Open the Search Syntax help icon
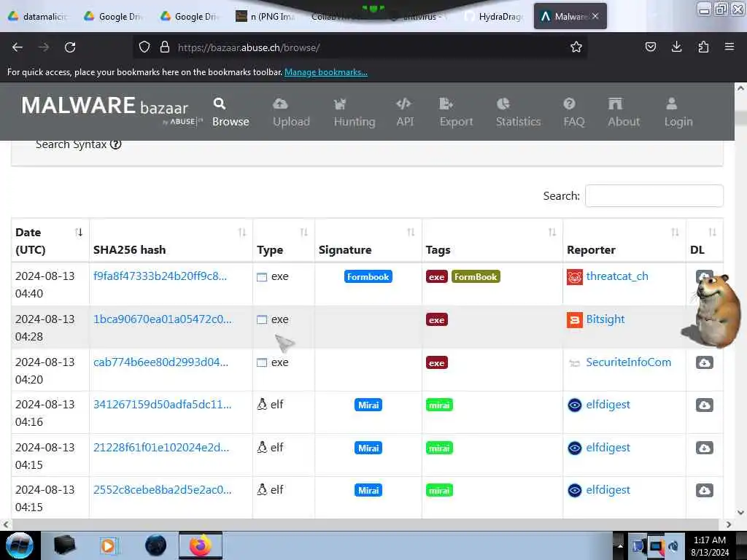747x560 pixels. tap(116, 144)
